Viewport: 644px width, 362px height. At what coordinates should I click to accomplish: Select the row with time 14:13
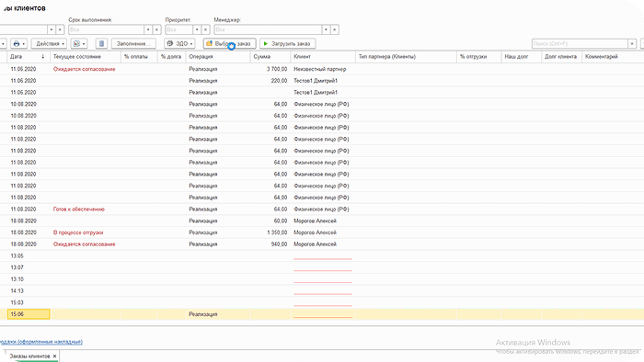[x=322, y=290]
